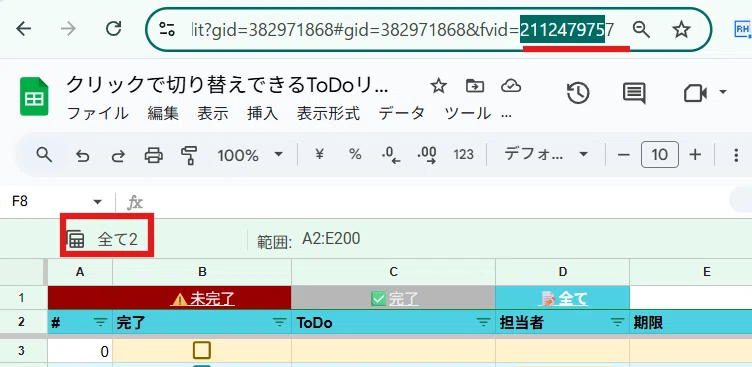
Task: Click the 期限 header cell
Action: [x=691, y=322]
